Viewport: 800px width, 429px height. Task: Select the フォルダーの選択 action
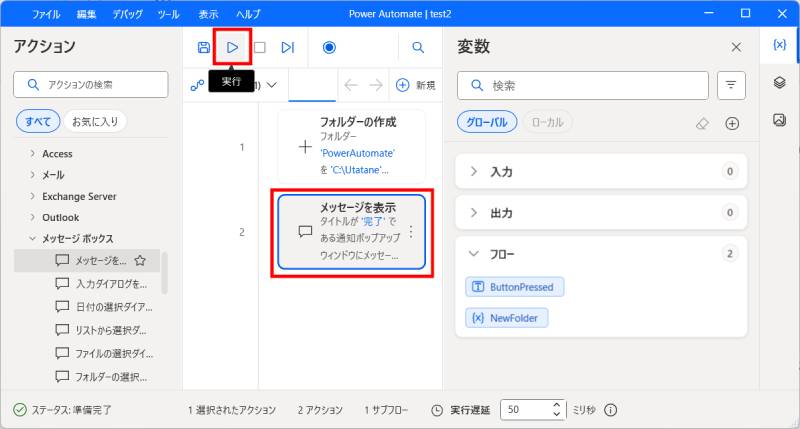[x=102, y=377]
